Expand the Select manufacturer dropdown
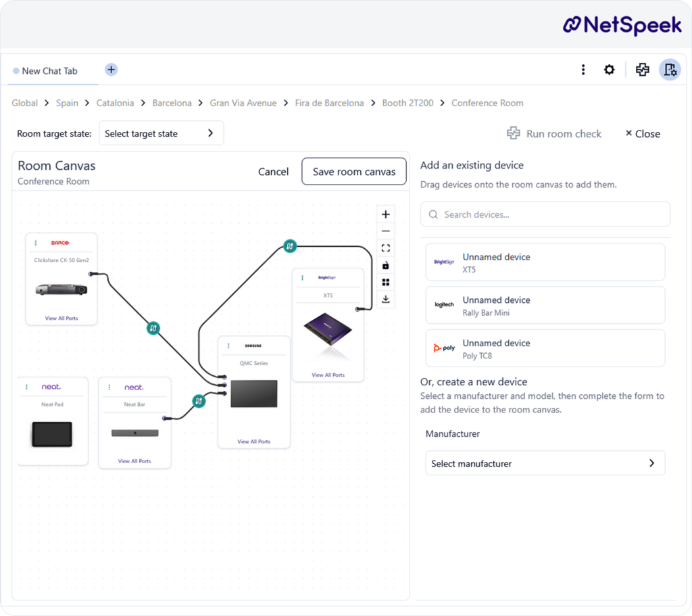The image size is (692, 616). [545, 463]
